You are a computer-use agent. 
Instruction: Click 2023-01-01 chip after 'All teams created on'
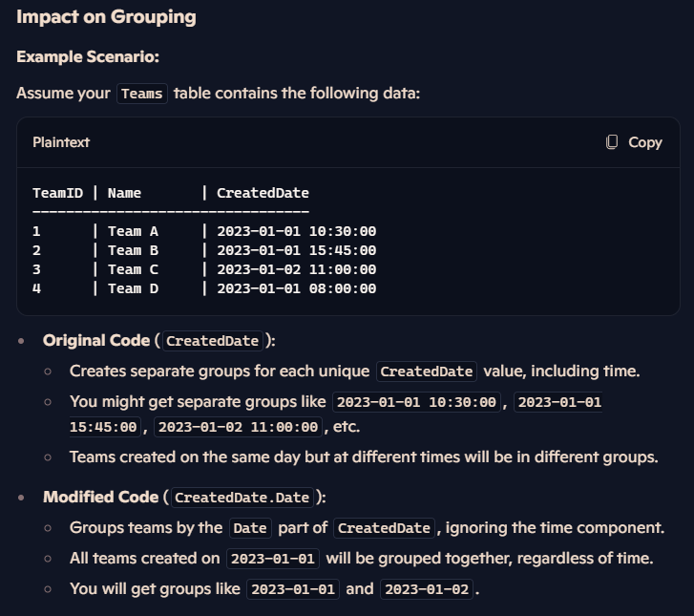(x=273, y=559)
